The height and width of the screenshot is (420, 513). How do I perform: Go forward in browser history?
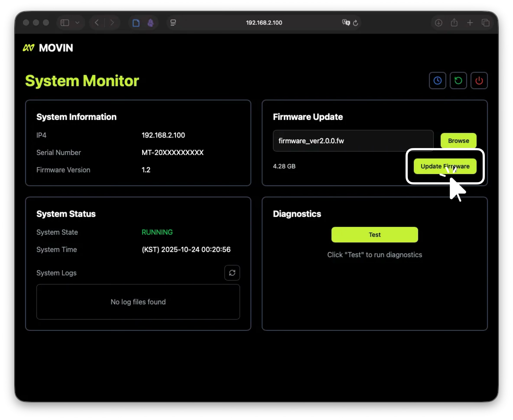point(112,23)
